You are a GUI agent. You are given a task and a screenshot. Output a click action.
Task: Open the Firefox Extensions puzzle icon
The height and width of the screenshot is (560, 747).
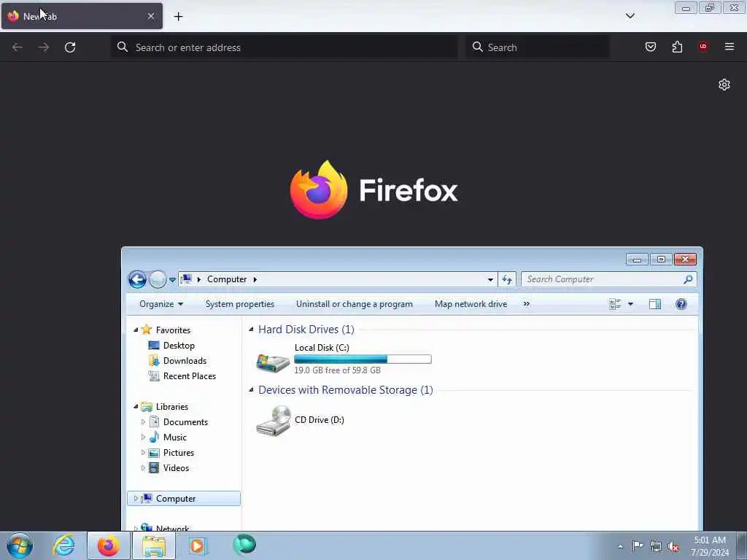coord(677,47)
